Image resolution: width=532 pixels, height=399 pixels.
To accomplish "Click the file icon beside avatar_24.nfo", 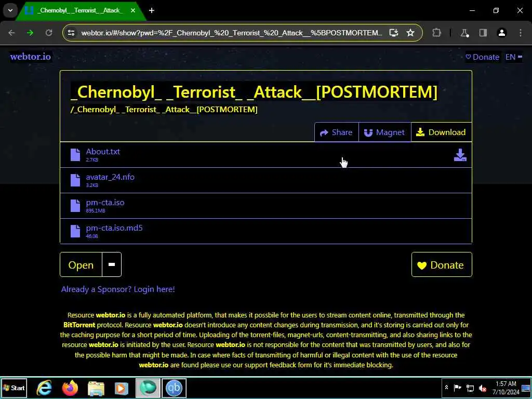I will [x=75, y=180].
